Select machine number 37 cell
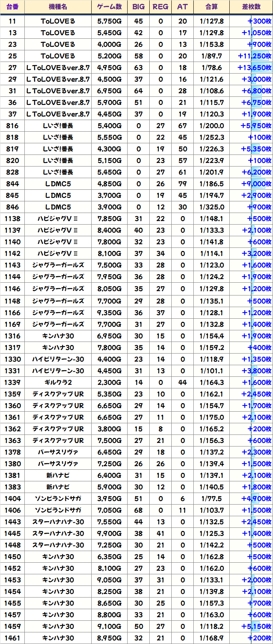Screen dimensions: 273x644 tap(12, 114)
